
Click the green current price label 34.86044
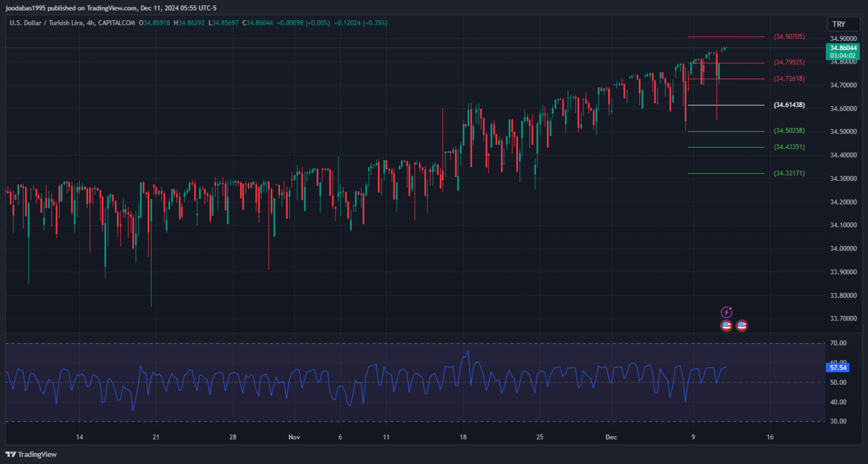[842, 47]
